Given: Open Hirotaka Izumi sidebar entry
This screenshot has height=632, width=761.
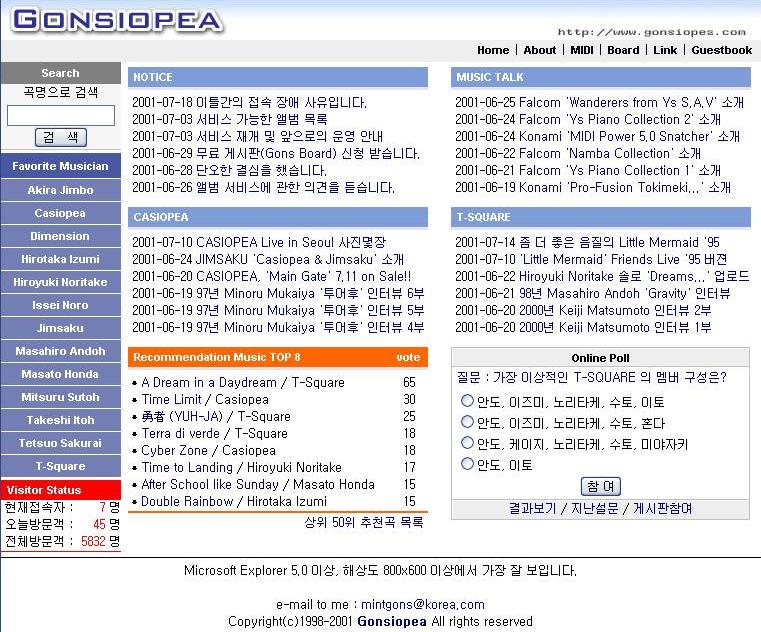Looking at the screenshot, I should [x=60, y=259].
